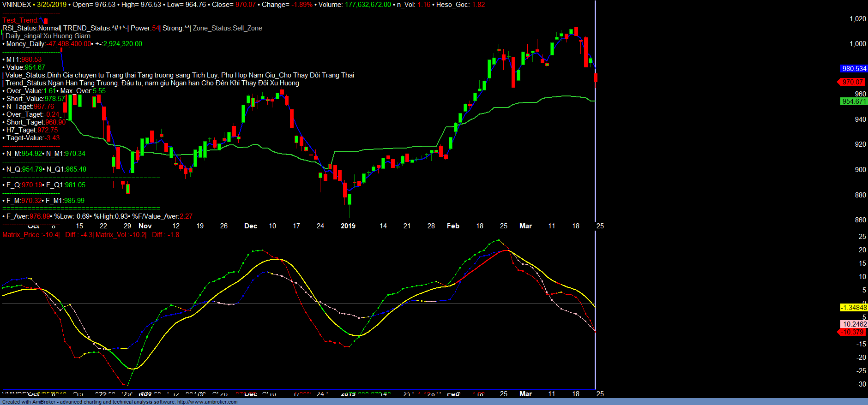This screenshot has height=405, width=868.
Task: Click the 860 level on the price axis
Action: click(860, 220)
